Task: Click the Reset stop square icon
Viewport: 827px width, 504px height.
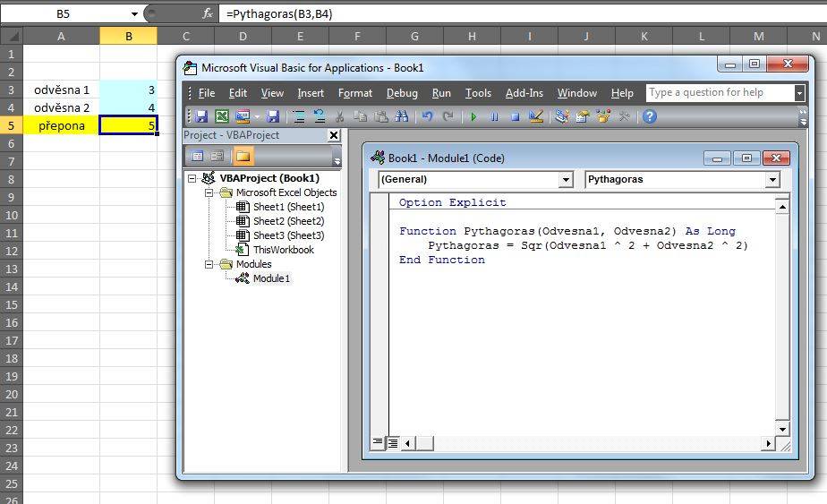Action: pos(516,116)
